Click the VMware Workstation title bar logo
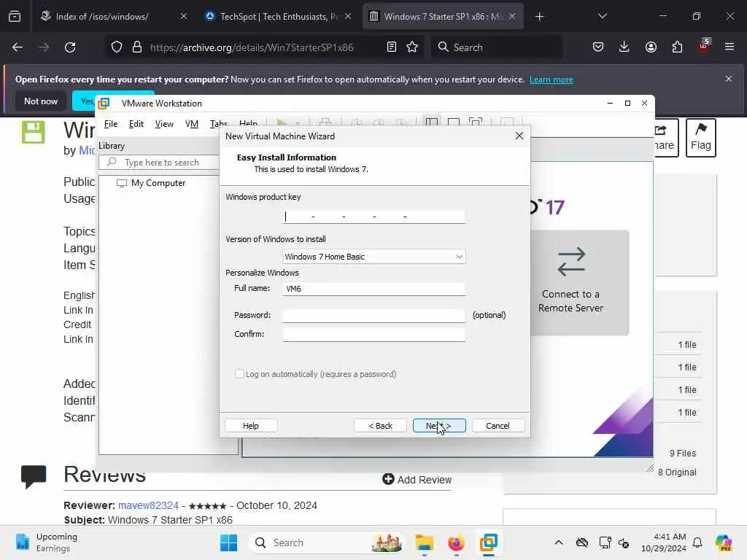 click(104, 104)
